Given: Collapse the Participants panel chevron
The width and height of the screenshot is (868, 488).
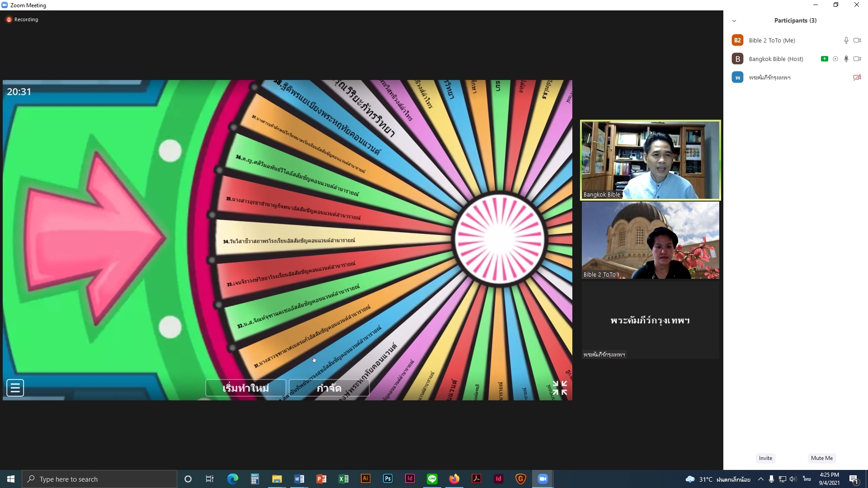Looking at the screenshot, I should [x=734, y=21].
